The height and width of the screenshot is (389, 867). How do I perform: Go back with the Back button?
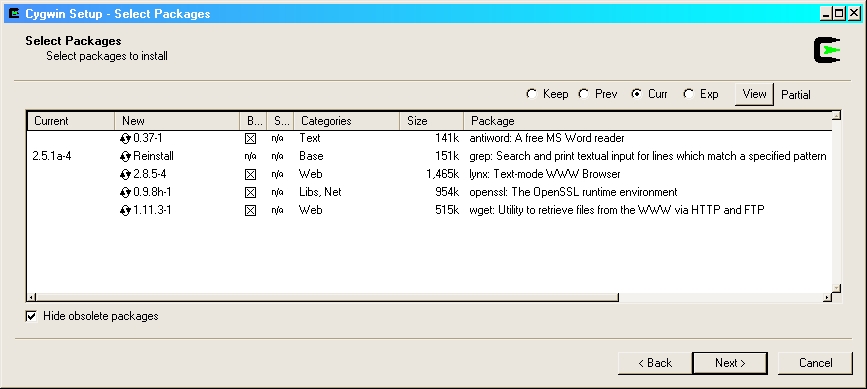point(655,363)
